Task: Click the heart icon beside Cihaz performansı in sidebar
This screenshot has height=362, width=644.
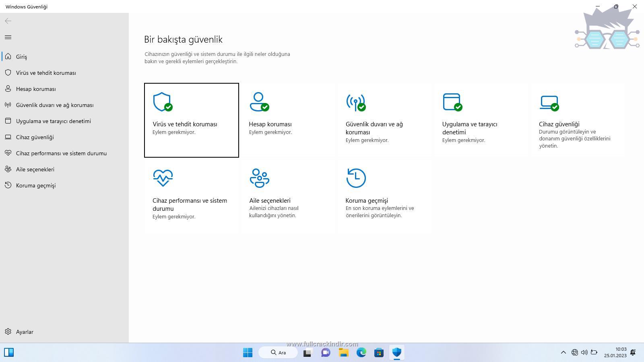Action: (8, 153)
